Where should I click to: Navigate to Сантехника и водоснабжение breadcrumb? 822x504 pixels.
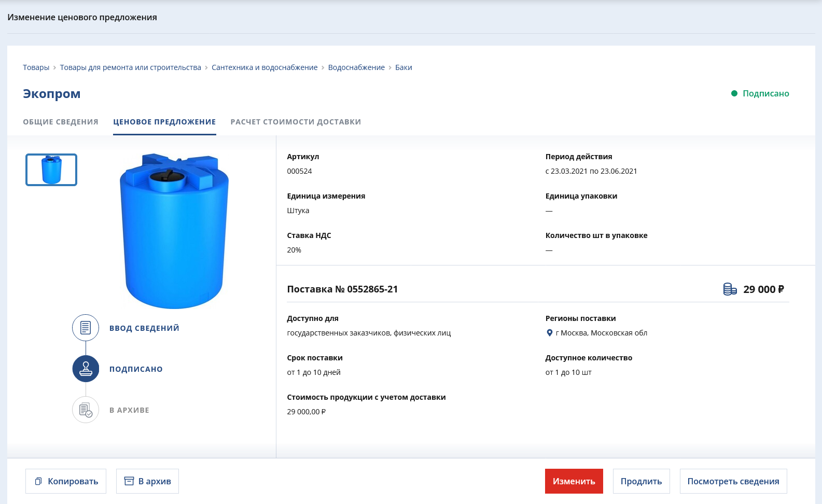tap(264, 67)
